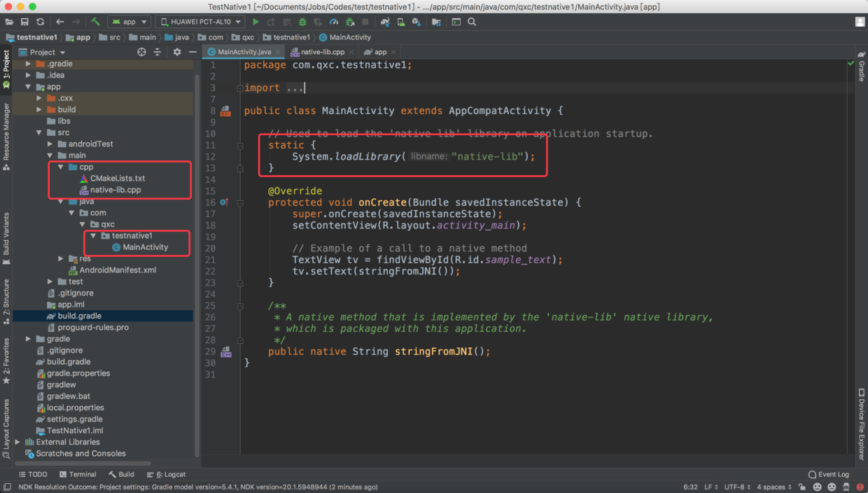Click the Profile app gauge icon

click(x=335, y=22)
